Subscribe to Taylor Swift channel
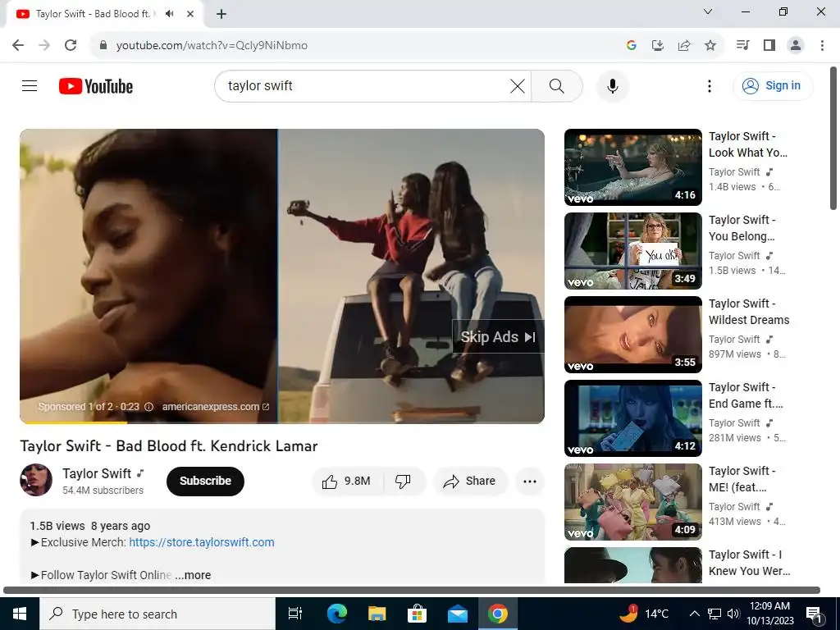Viewport: 840px width, 630px height. click(205, 481)
